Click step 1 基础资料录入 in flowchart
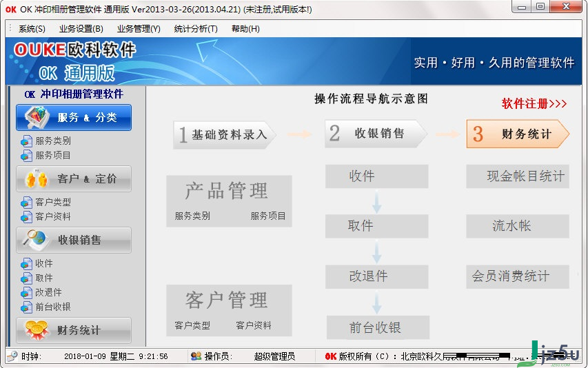The image size is (588, 368). 224,134
